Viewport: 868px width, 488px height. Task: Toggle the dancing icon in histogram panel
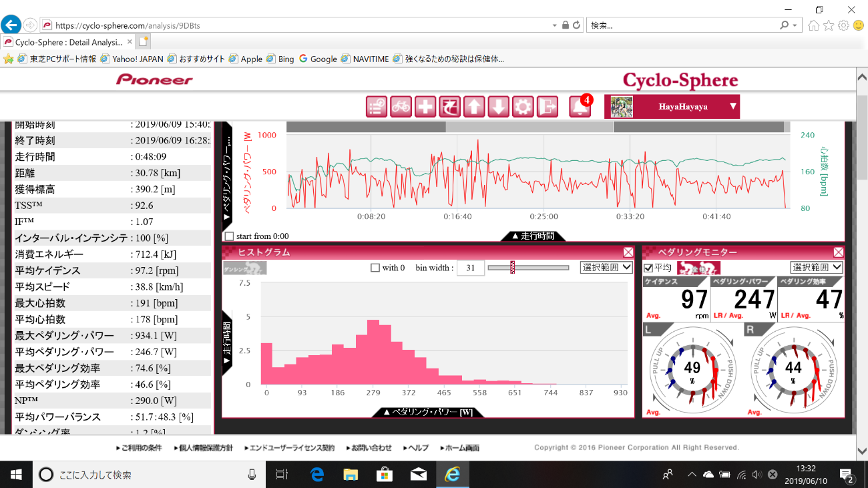(x=244, y=268)
